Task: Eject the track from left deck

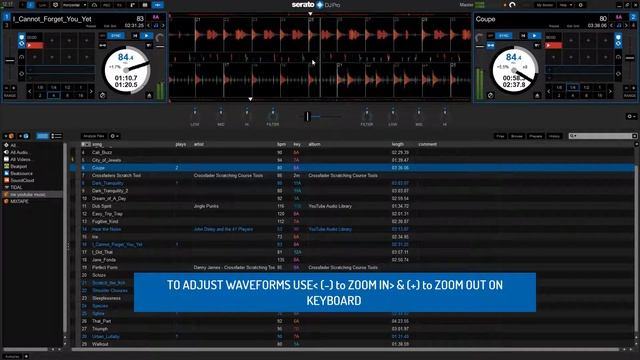Action: pos(149,96)
